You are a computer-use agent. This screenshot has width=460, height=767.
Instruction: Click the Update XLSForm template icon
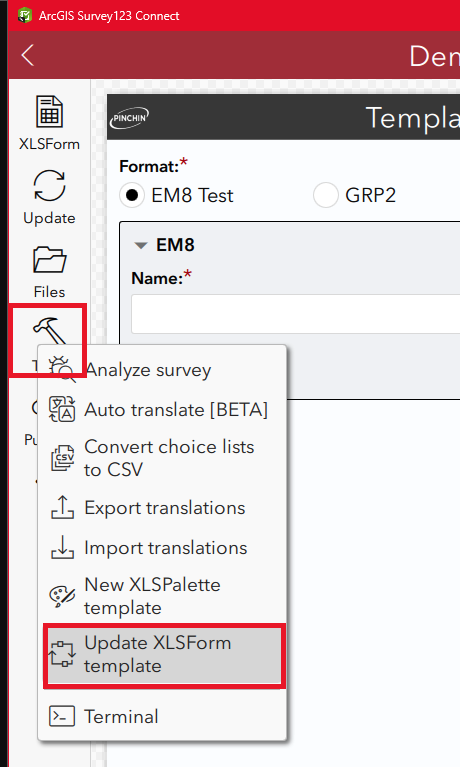click(62, 654)
